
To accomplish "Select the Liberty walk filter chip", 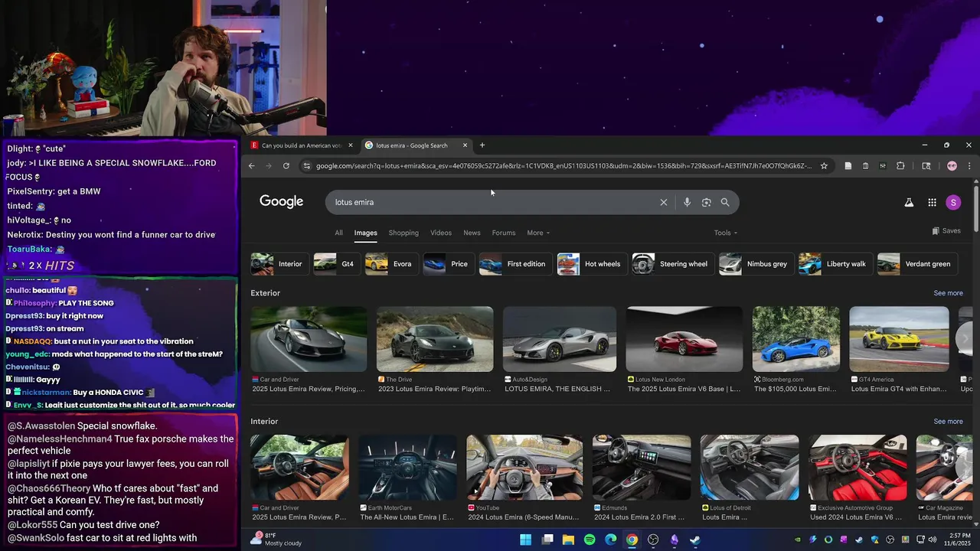I will coord(836,264).
